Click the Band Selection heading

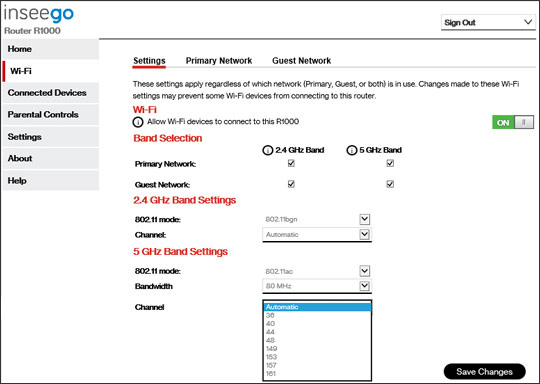[168, 138]
